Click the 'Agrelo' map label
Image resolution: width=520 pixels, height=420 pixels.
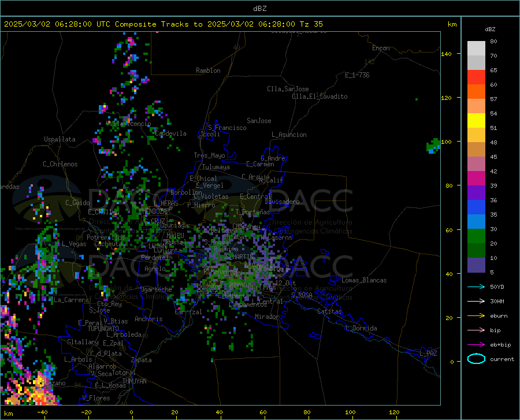[x=155, y=269]
